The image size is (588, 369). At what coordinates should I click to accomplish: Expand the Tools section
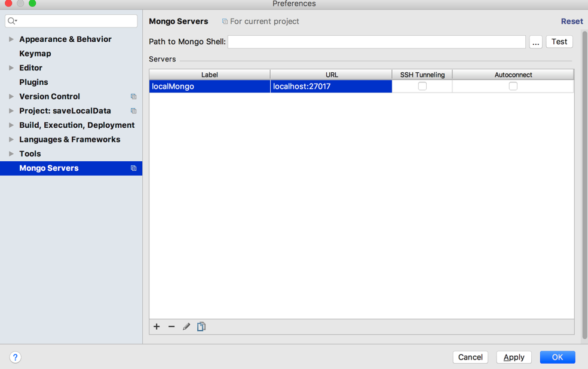11,153
